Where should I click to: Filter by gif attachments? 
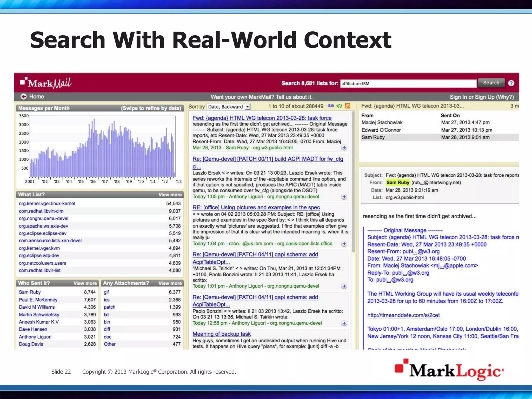[x=106, y=292]
